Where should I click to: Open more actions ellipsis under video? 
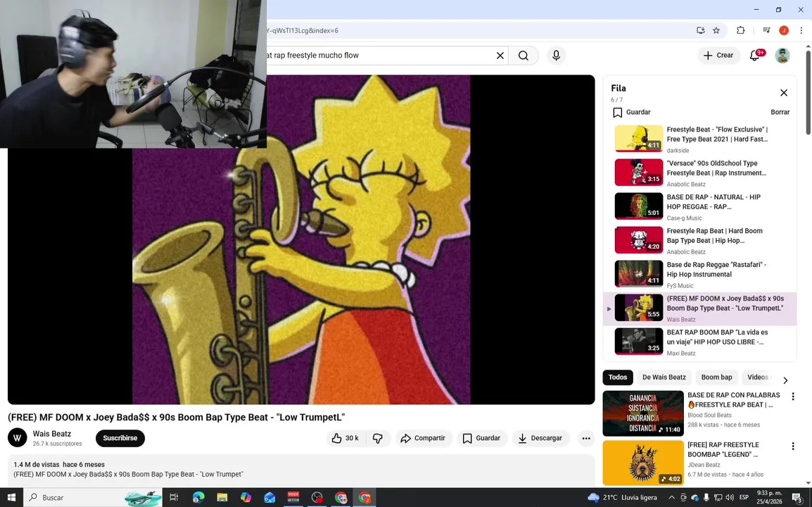[585, 439]
